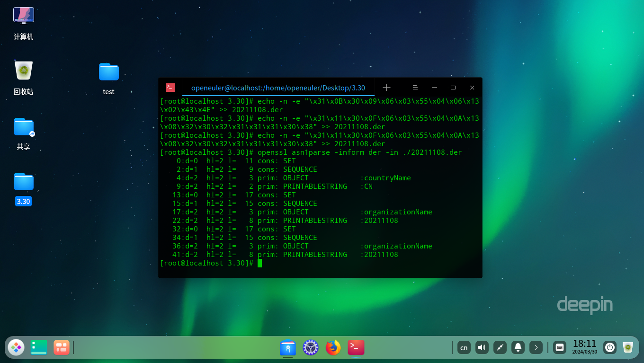This screenshot has height=363, width=644.
Task: Maximize the terminal window
Action: point(453,88)
